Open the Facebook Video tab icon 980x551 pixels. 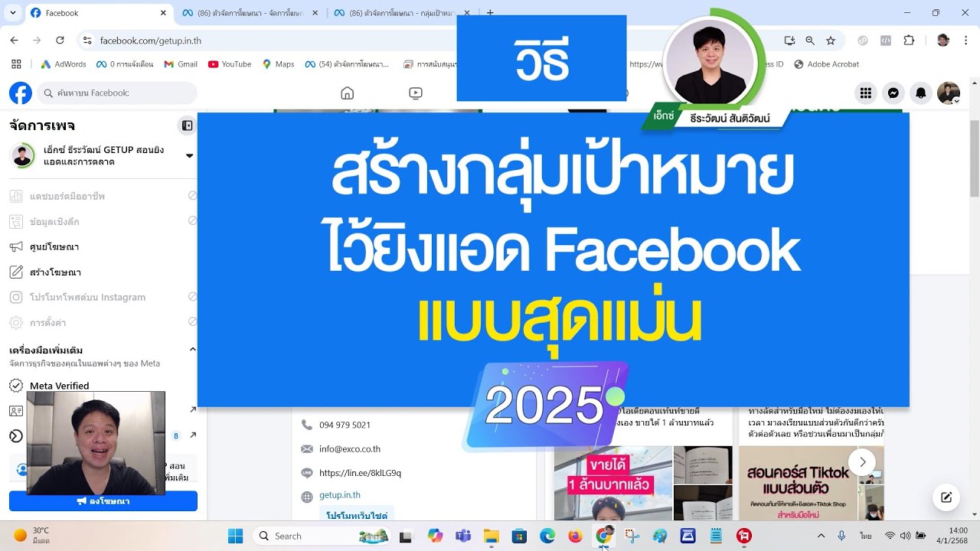(416, 93)
